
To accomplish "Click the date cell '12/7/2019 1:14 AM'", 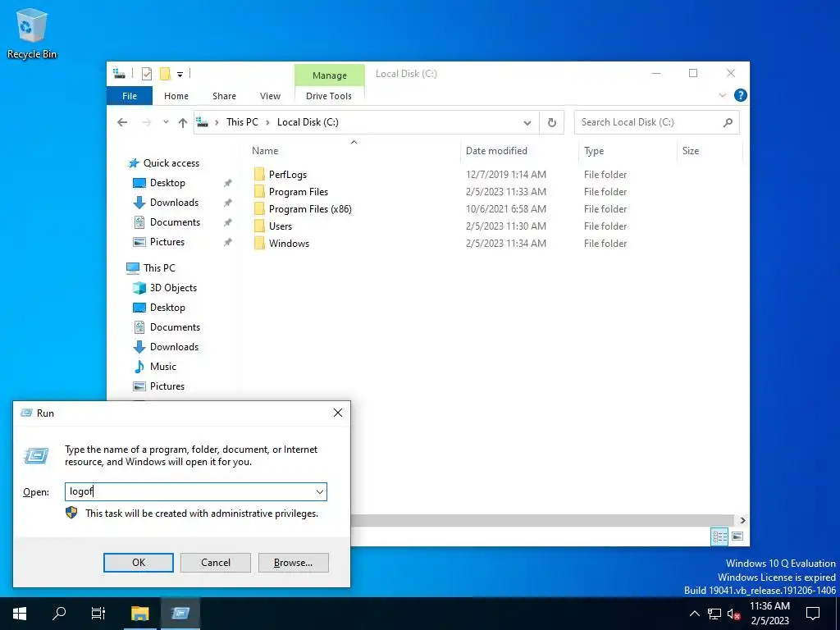I will tap(505, 175).
